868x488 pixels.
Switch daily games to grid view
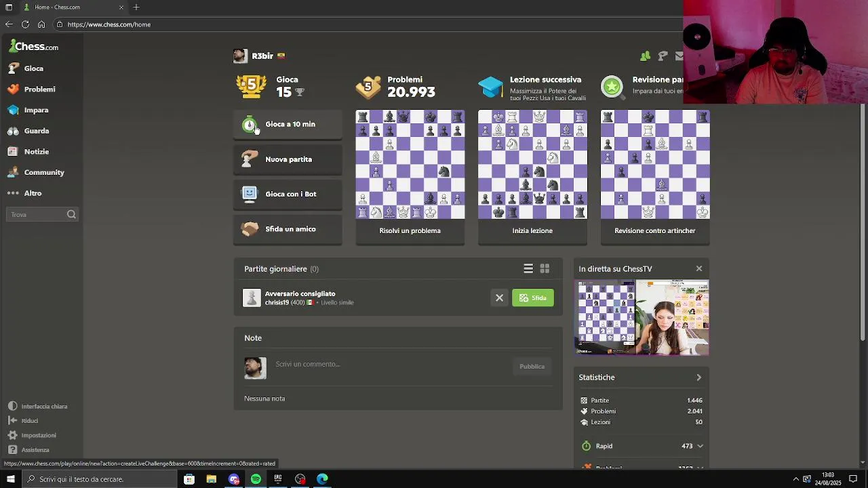tap(545, 269)
